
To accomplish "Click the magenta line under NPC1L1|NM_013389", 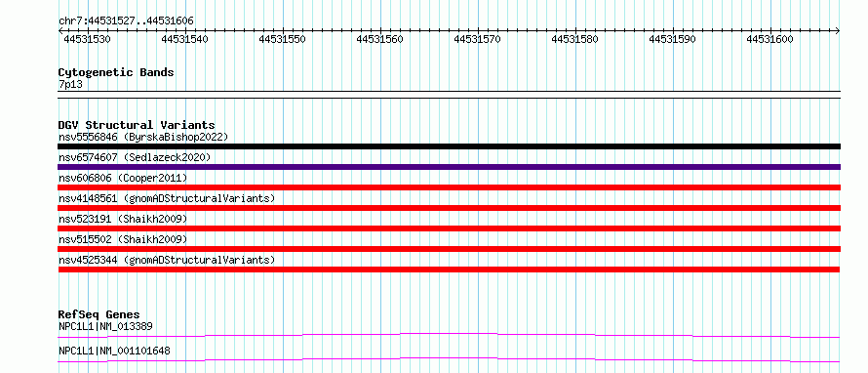I will tap(449, 335).
